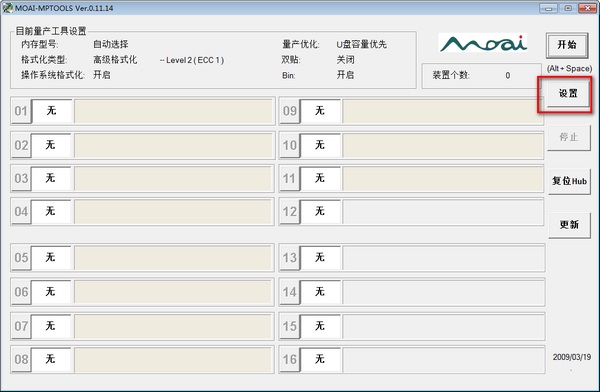Screen dimensions: 600x392
Task: Click the 装置个数 device count value 0
Action: pyautogui.click(x=507, y=75)
